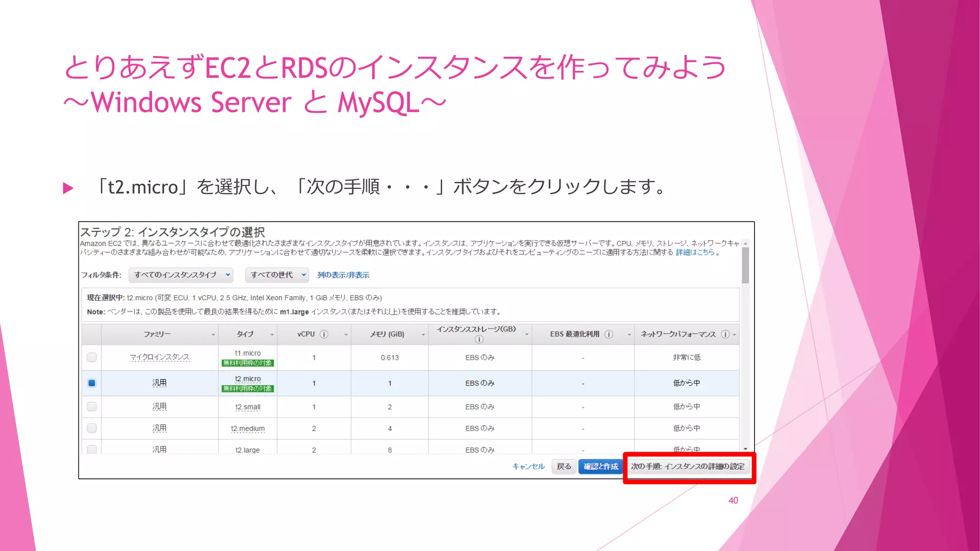Click the scrollbar up arrow
Viewport: 980px width, 551px height.
746,243
